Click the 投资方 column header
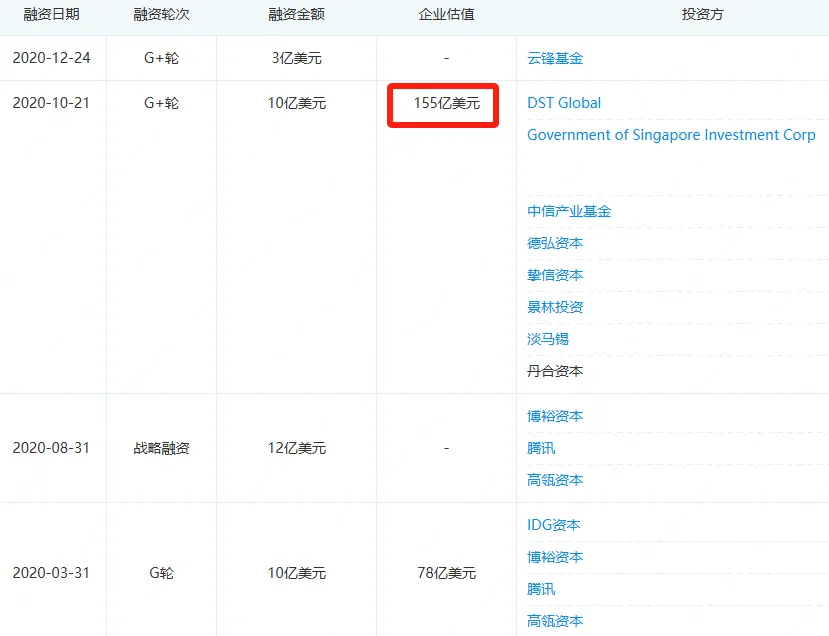 click(x=702, y=14)
